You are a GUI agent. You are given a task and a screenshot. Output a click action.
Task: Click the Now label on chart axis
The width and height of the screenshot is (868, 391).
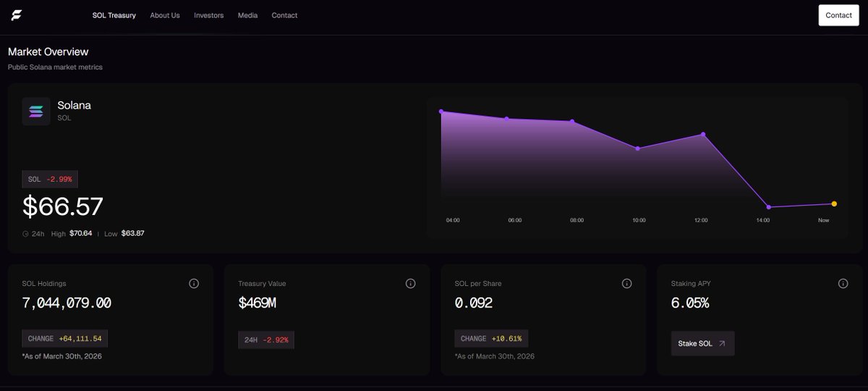824,220
